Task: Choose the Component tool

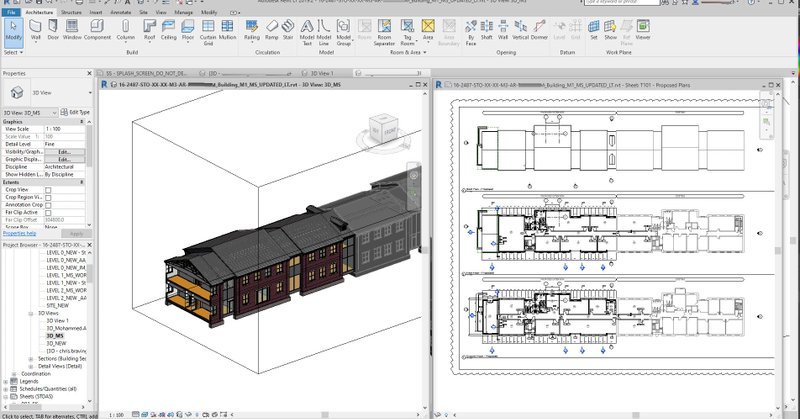Action: coord(97,30)
